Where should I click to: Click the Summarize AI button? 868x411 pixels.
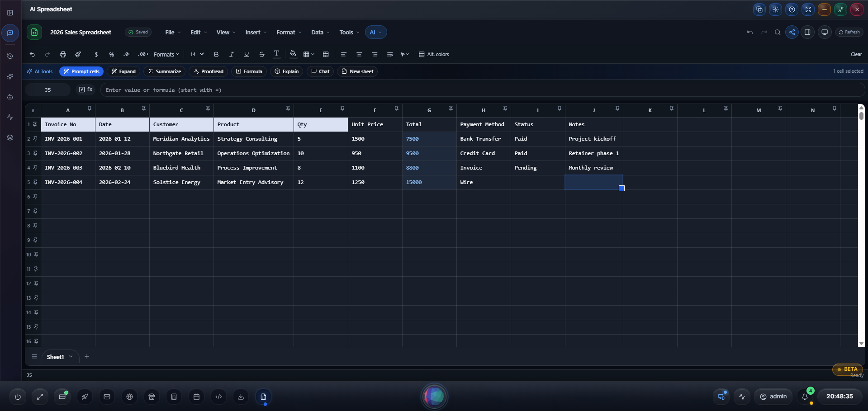(x=165, y=71)
